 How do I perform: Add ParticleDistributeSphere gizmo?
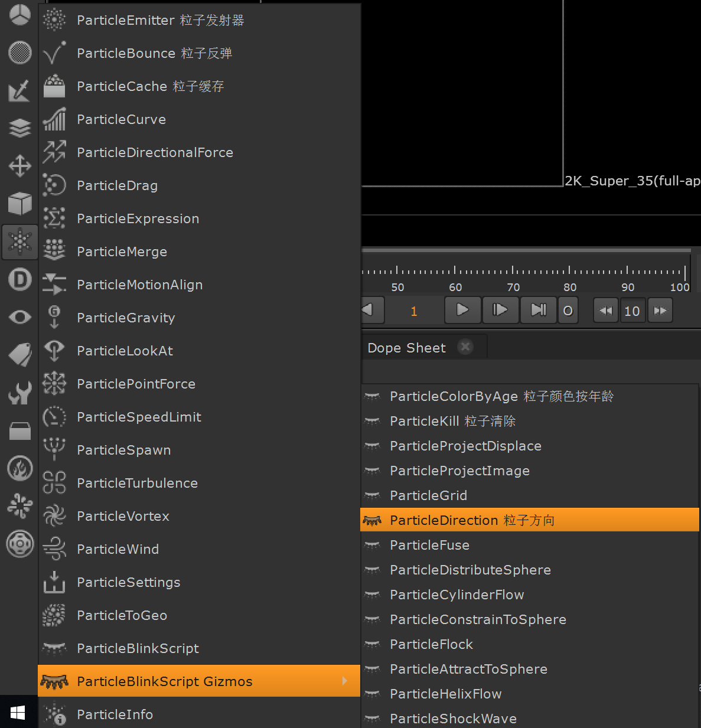point(530,570)
